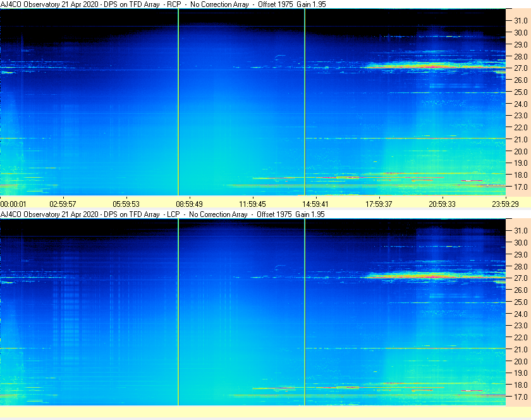Image resolution: width=531 pixels, height=420 pixels.
Task: Click the 18.0 frequency label on LCP chart
Action: [x=521, y=385]
